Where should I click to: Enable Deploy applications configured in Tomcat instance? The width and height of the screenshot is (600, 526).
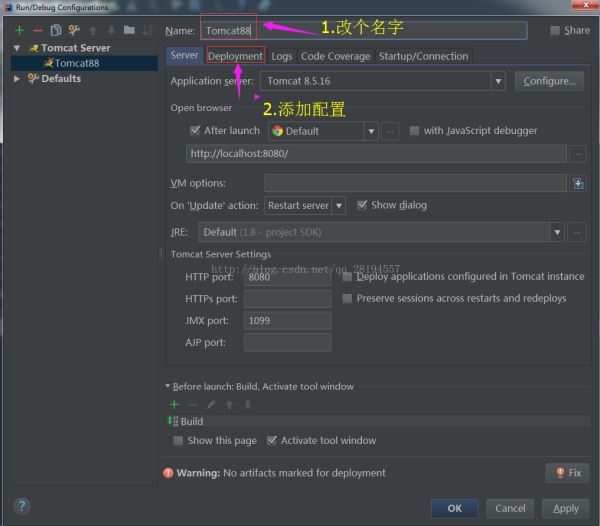pos(347,277)
